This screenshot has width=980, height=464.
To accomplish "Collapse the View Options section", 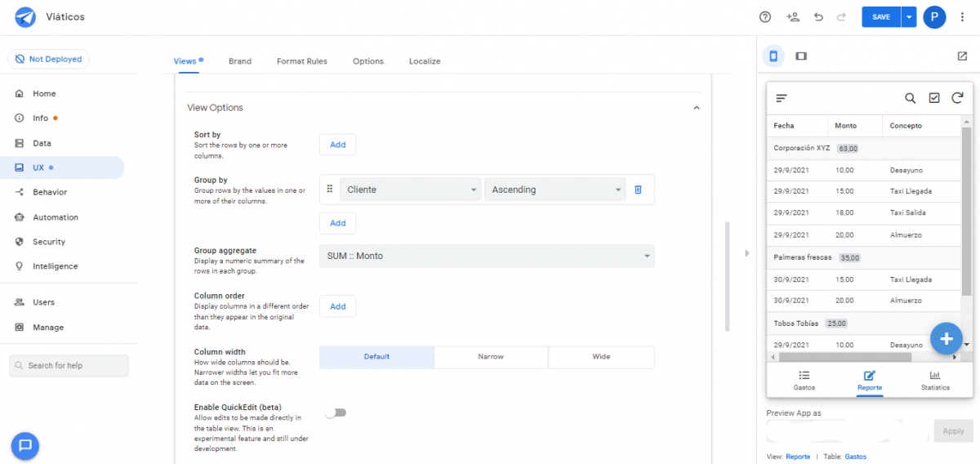I will [696, 108].
